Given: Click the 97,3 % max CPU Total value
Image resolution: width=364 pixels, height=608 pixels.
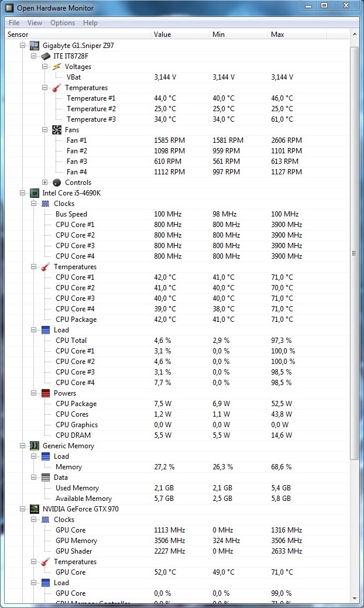Looking at the screenshot, I should 281,341.
